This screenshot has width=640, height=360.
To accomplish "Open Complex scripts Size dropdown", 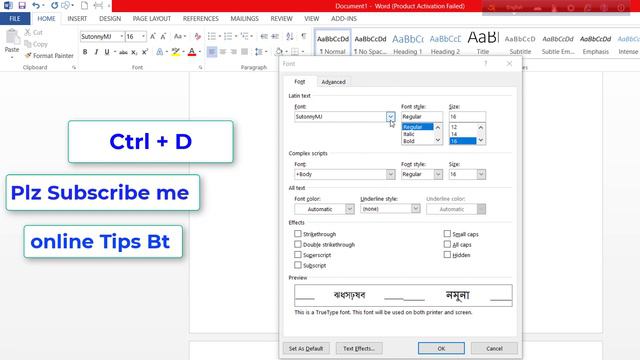I will point(481,174).
